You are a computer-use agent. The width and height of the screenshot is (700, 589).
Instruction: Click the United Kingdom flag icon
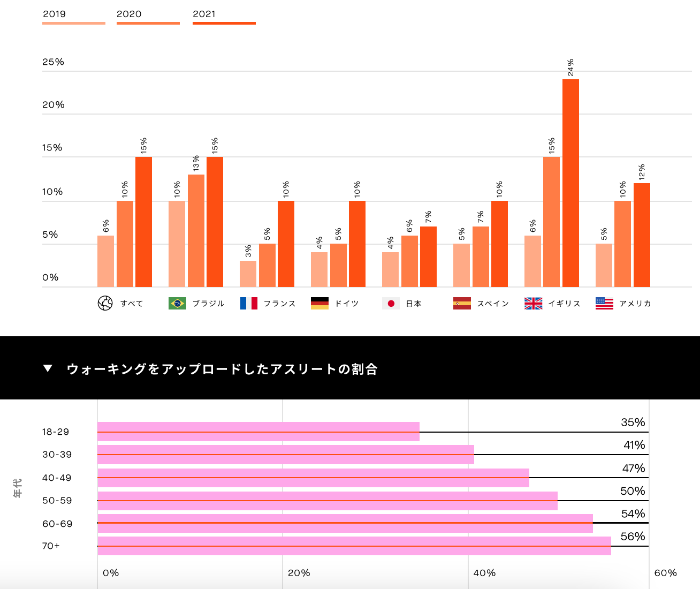coord(533,304)
